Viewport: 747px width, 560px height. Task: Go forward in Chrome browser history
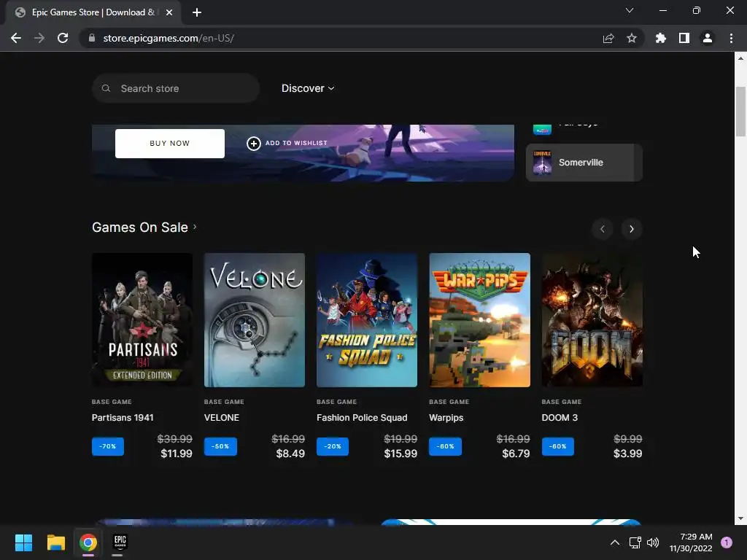(x=39, y=38)
